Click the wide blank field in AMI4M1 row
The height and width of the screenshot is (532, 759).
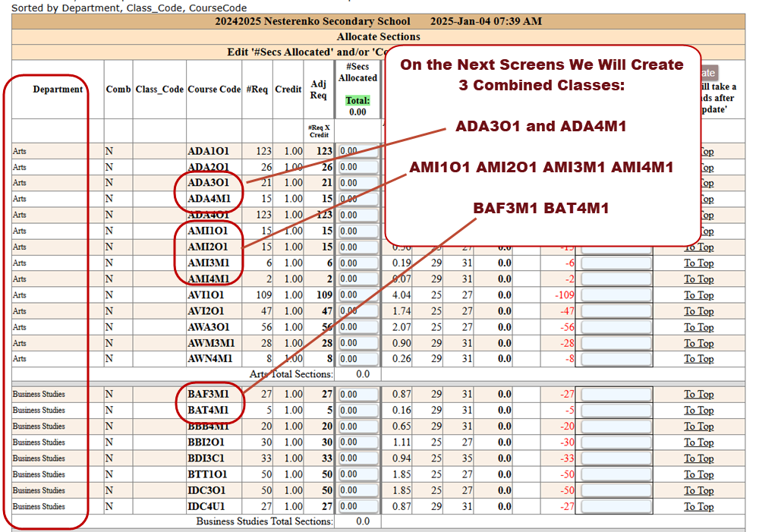point(616,279)
